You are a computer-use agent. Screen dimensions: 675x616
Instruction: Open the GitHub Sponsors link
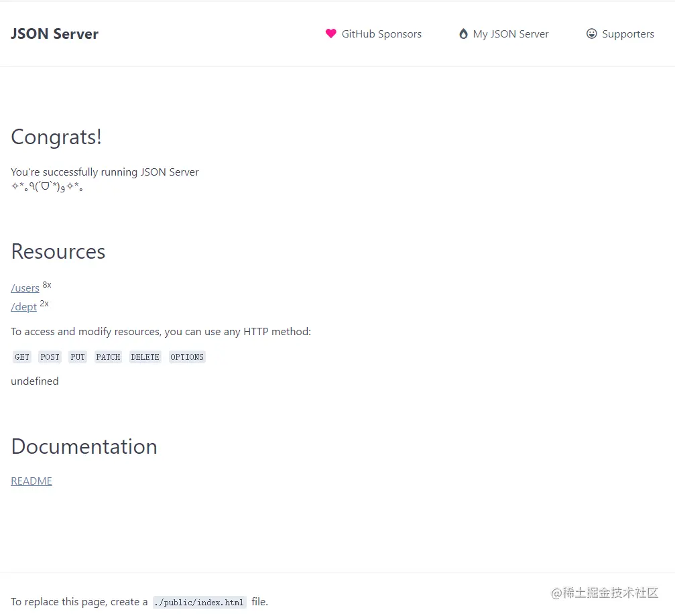(381, 34)
